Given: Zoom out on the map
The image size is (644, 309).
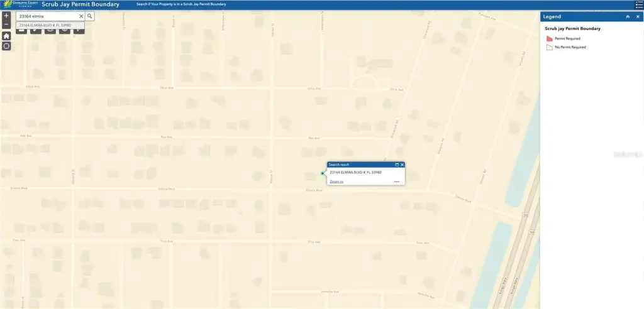Looking at the screenshot, I should (x=6, y=24).
